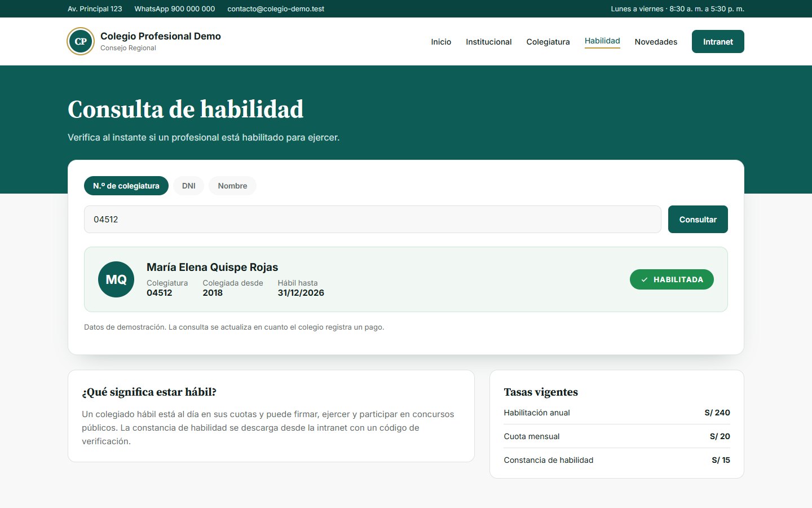Screen dimensions: 812x508
Task: Switch search mode to Nombre
Action: [232, 186]
